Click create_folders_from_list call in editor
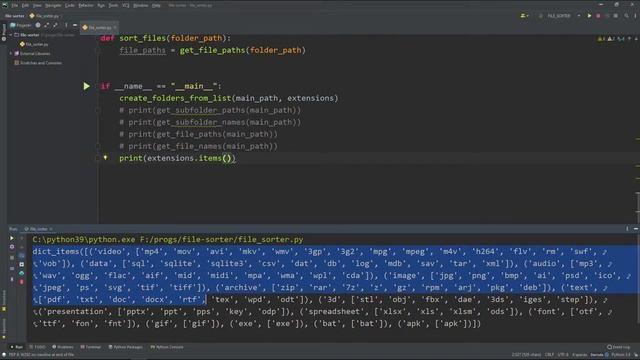640x360 pixels. (x=175, y=98)
